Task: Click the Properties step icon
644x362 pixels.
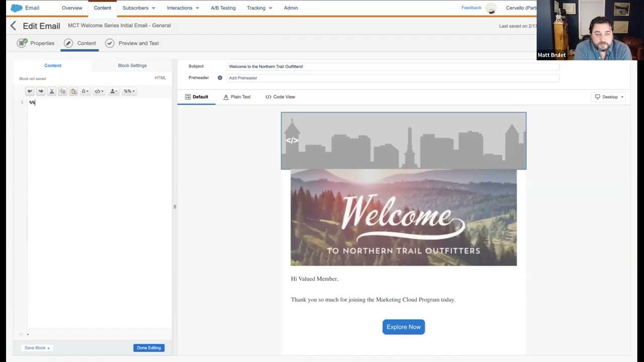Action: 22,43
